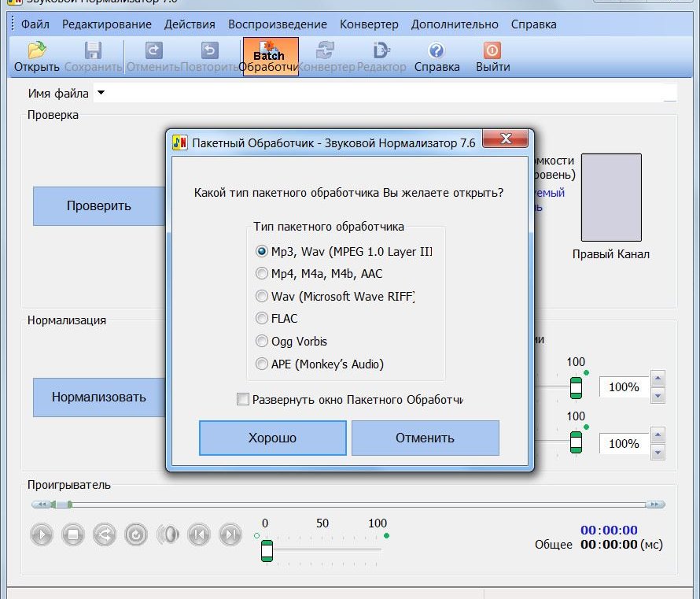Click the upper normalization level slider handle
The image size is (700, 599).
click(576, 388)
